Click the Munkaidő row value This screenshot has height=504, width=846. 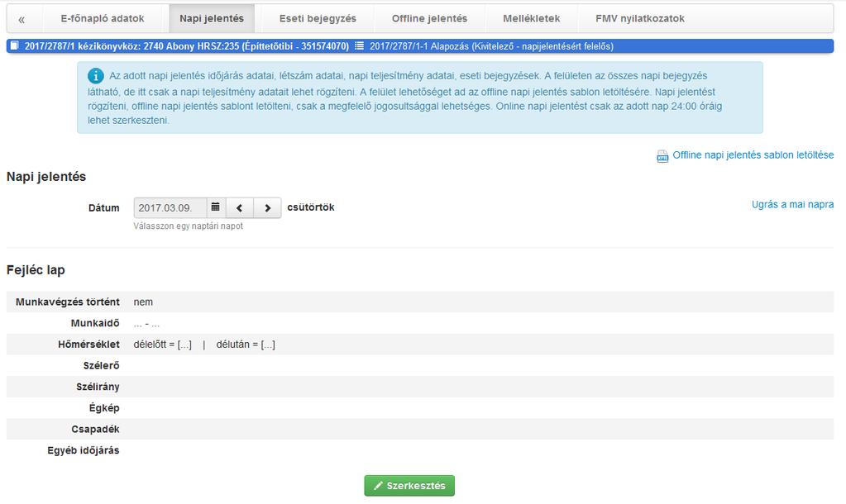[146, 323]
